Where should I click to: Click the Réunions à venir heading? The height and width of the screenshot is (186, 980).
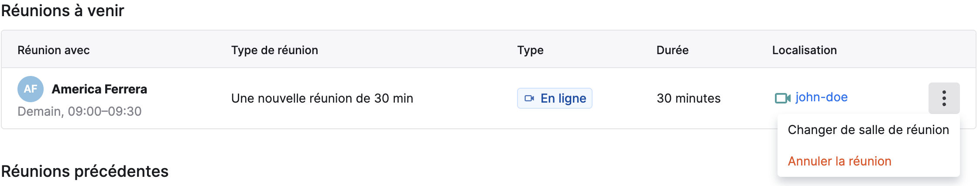[x=62, y=10]
